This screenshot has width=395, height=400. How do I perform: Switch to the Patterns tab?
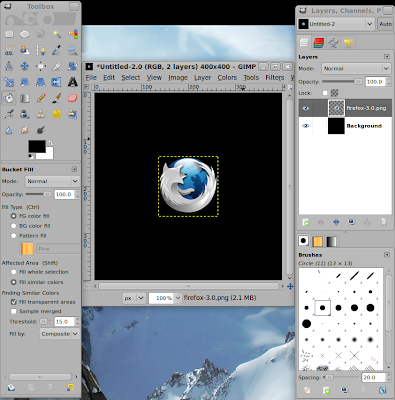coord(317,241)
